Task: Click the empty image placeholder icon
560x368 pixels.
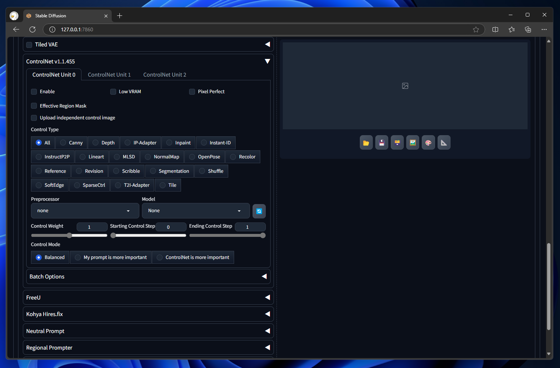Action: tap(405, 86)
